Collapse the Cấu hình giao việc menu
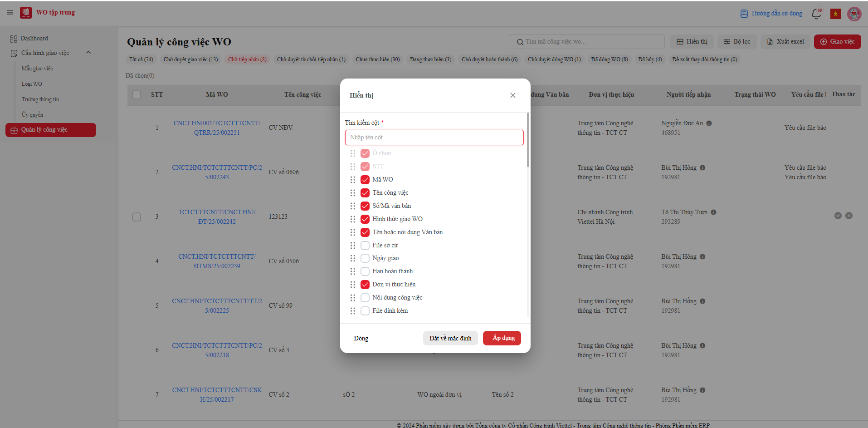The height and width of the screenshot is (428, 868). coord(88,53)
